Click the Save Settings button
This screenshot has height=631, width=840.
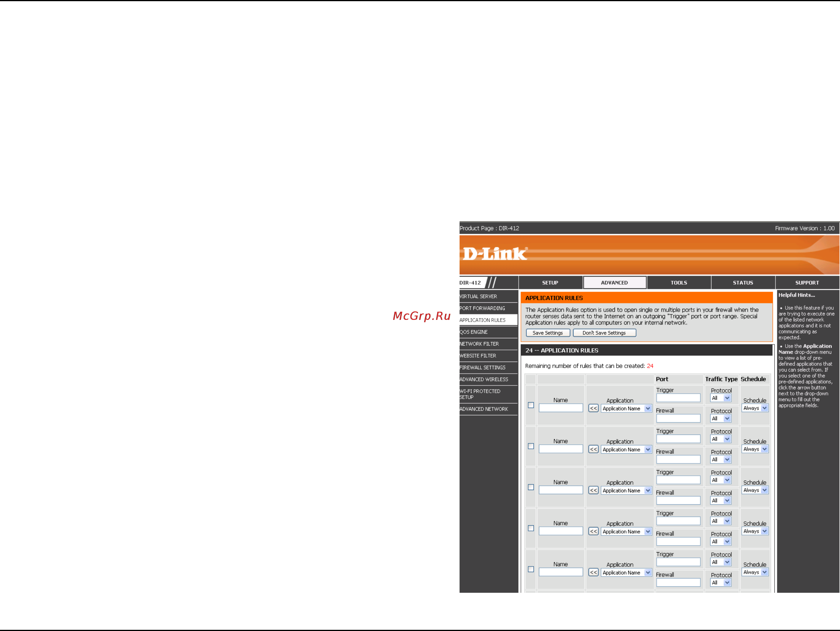pos(548,333)
